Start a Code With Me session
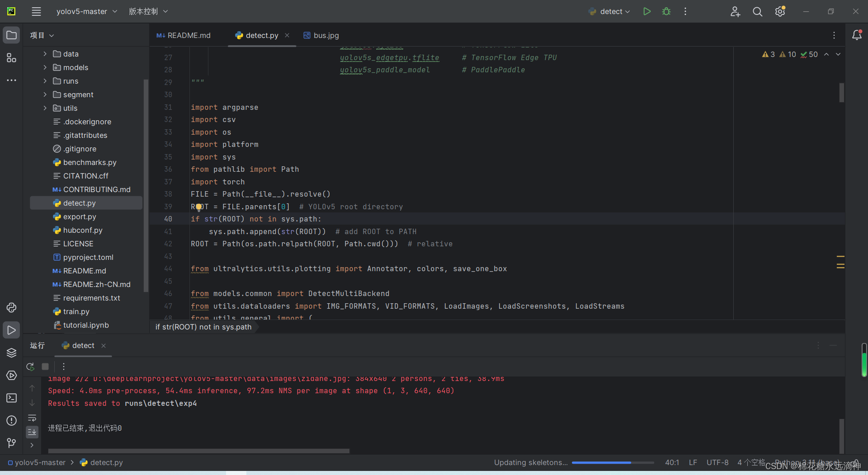 [735, 11]
